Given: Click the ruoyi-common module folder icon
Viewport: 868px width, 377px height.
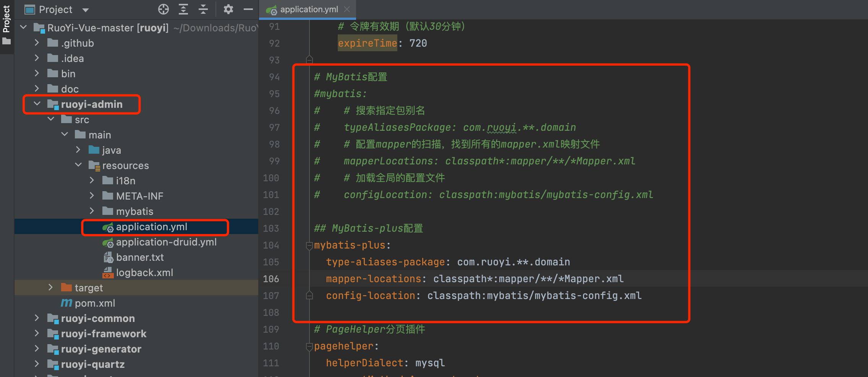Looking at the screenshot, I should tap(53, 318).
